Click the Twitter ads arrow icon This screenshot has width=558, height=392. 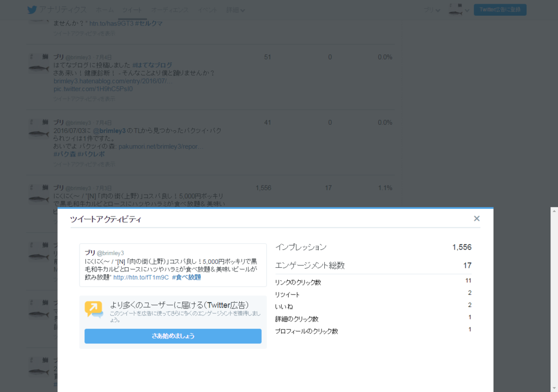click(94, 309)
